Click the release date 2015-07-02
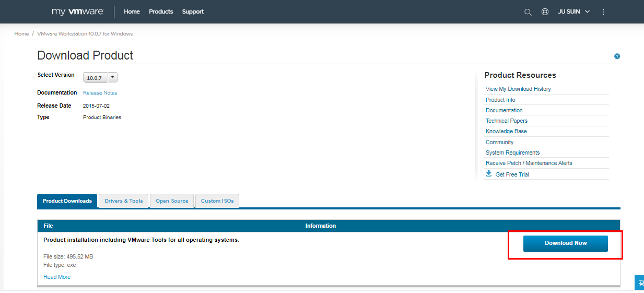Image resolution: width=644 pixels, height=293 pixels. [x=96, y=106]
